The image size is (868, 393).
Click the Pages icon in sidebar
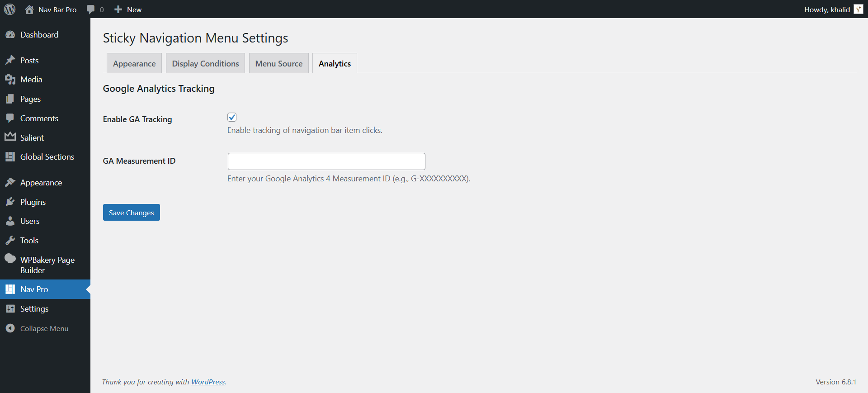(10, 99)
